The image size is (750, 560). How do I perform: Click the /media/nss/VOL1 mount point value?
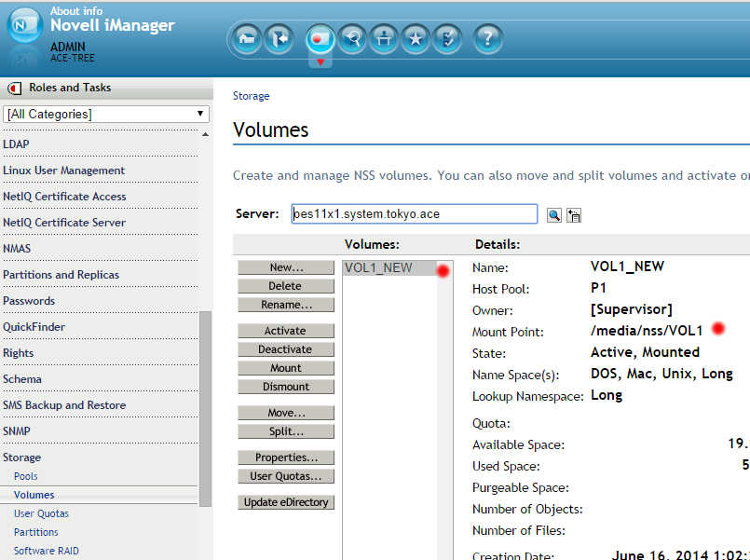coord(647,331)
